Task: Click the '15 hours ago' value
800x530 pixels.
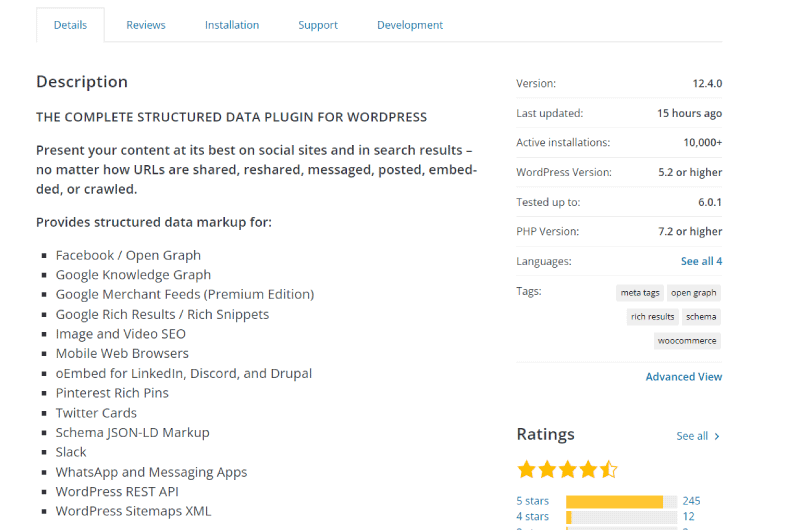Action: pos(689,113)
